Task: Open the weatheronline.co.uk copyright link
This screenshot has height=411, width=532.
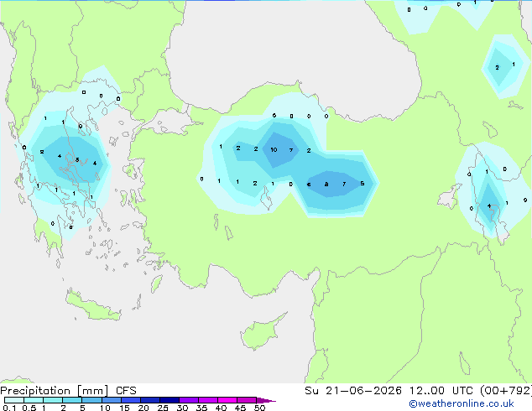Action: 462,403
